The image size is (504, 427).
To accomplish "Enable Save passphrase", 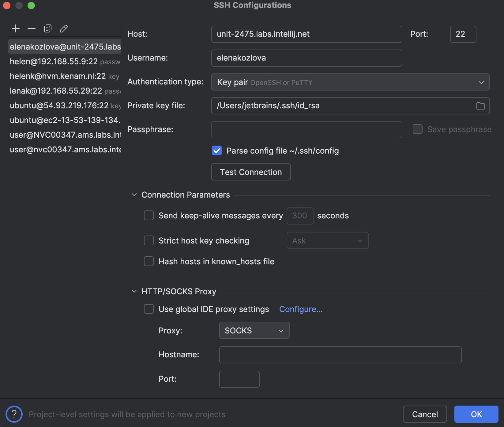I will point(417,129).
